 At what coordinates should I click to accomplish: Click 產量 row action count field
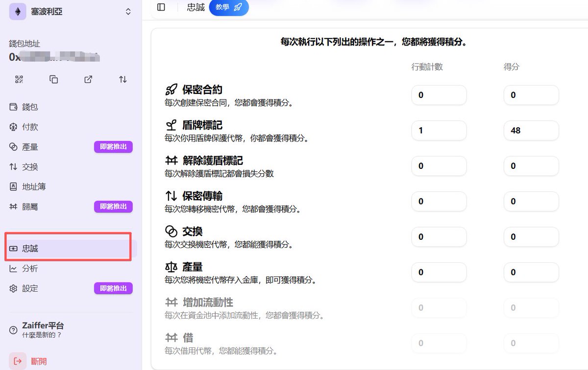click(x=439, y=272)
